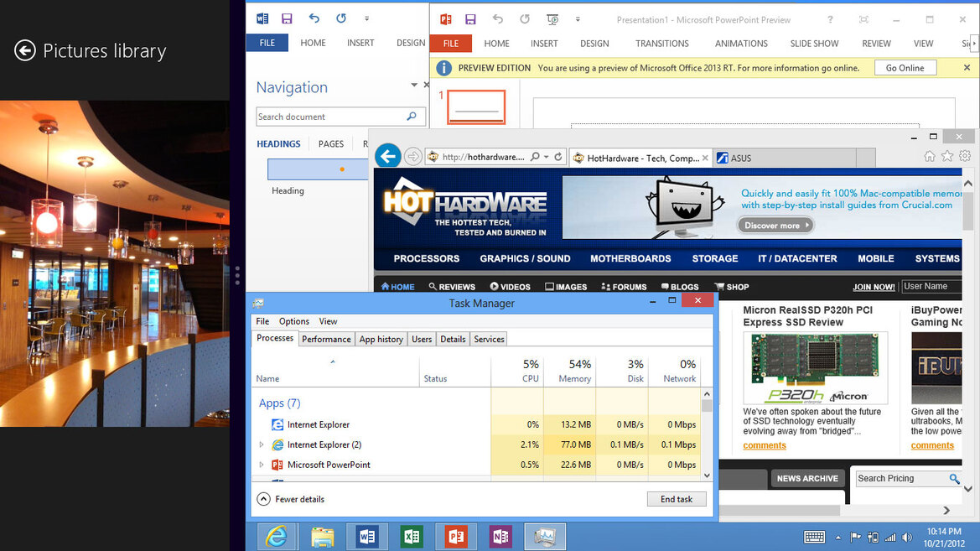Viewport: 980px width, 551px height.
Task: Click search magnifier in Navigation pane
Action: point(412,117)
